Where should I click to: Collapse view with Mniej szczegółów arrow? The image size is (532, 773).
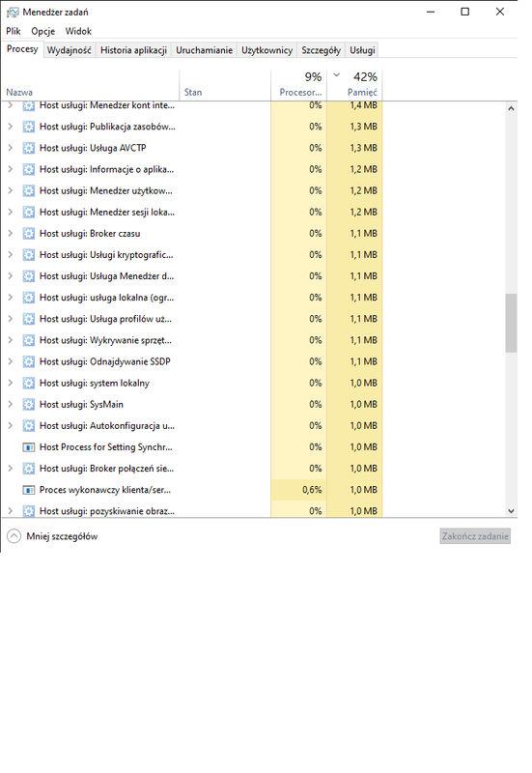pos(14,536)
